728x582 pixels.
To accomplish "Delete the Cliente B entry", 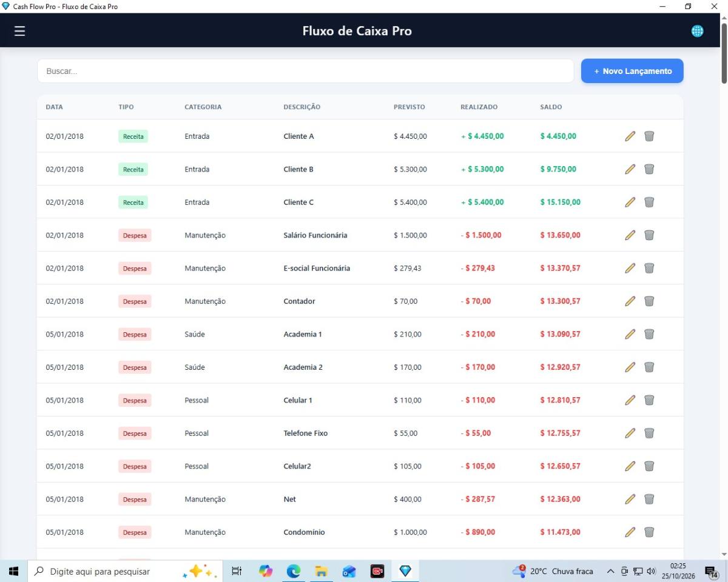I will click(649, 169).
